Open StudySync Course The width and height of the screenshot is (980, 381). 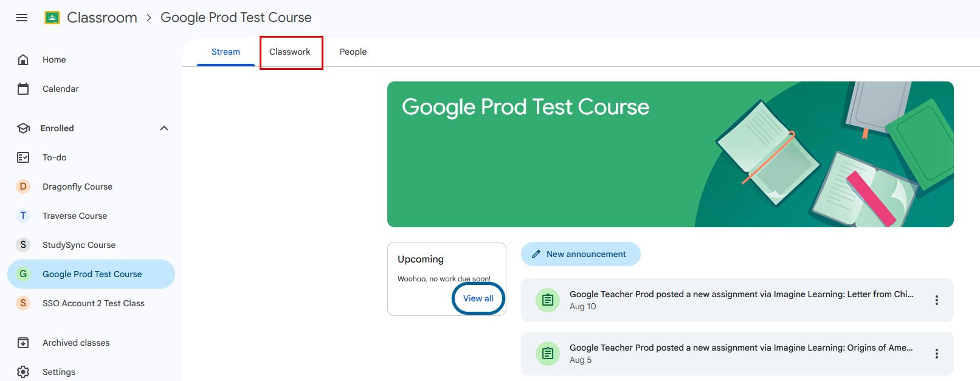[x=91, y=245]
